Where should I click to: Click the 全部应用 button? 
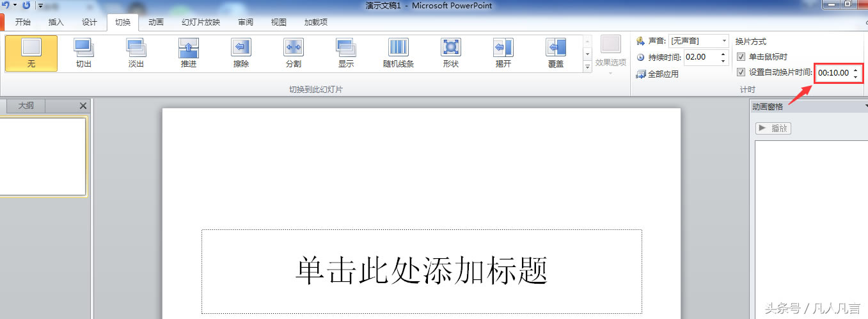pyautogui.click(x=658, y=74)
